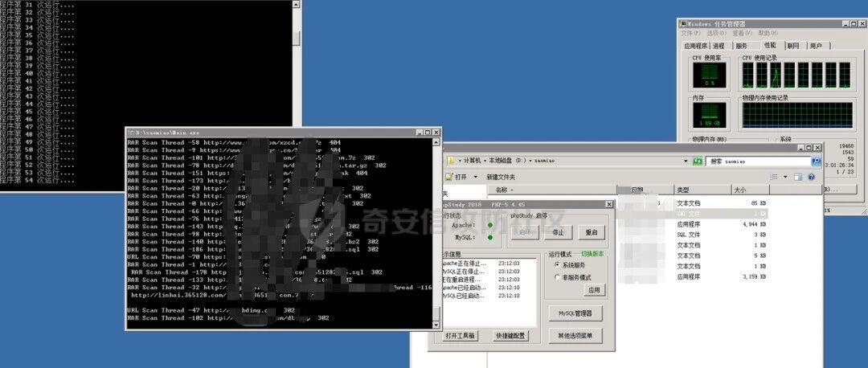
Task: Select the 非服务模式 radio button
Action: (x=557, y=277)
